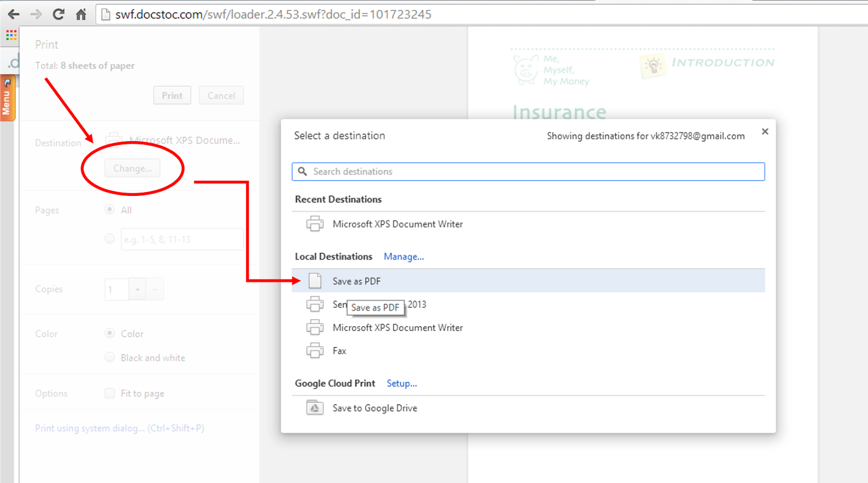Click the recent destination printer icon
The image size is (868, 483).
tap(315, 224)
